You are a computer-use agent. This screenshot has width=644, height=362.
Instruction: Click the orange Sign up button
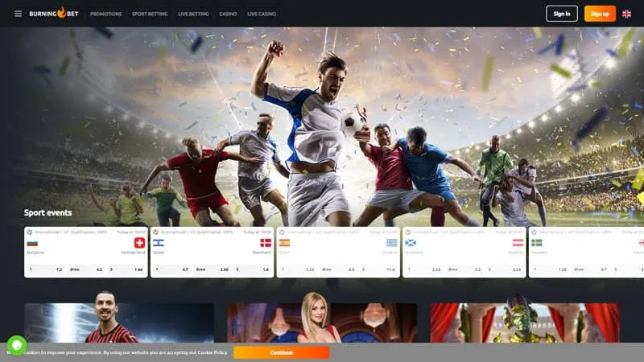tap(600, 14)
